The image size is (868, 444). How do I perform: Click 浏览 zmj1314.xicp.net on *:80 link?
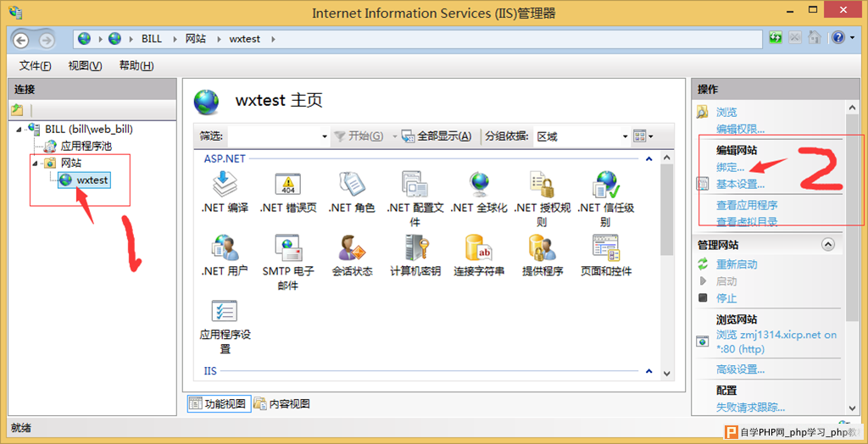pos(776,342)
